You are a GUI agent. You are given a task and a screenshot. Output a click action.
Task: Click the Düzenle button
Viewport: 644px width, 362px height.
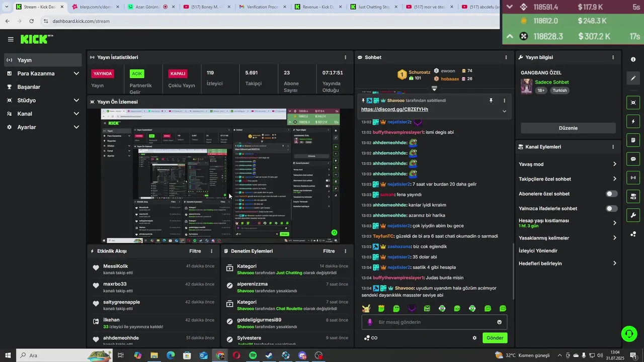568,128
